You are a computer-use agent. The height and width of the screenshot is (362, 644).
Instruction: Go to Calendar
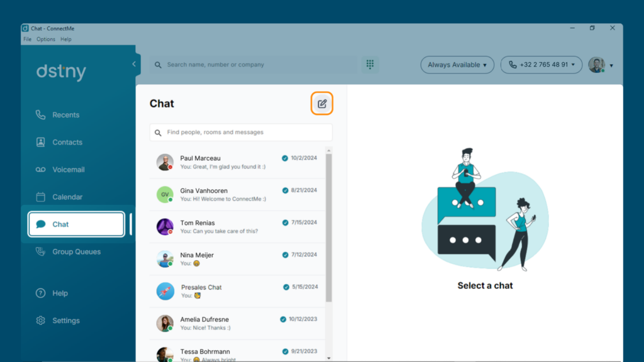click(67, 197)
